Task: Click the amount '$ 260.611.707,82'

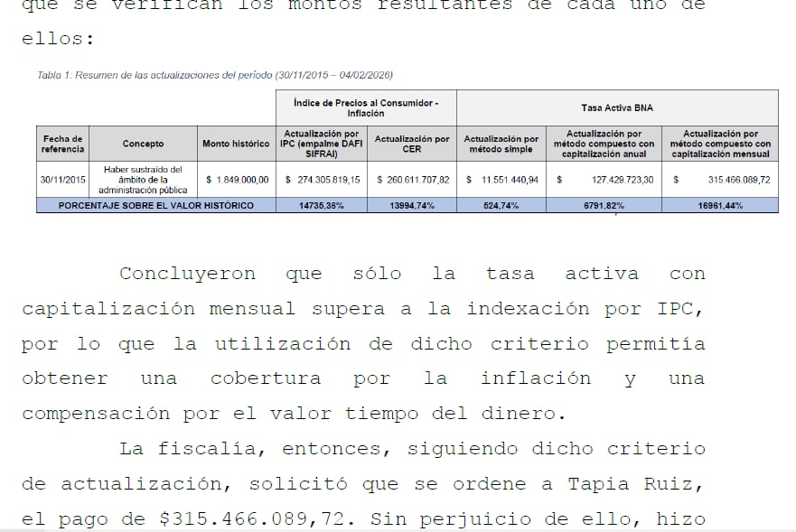Action: point(413,180)
